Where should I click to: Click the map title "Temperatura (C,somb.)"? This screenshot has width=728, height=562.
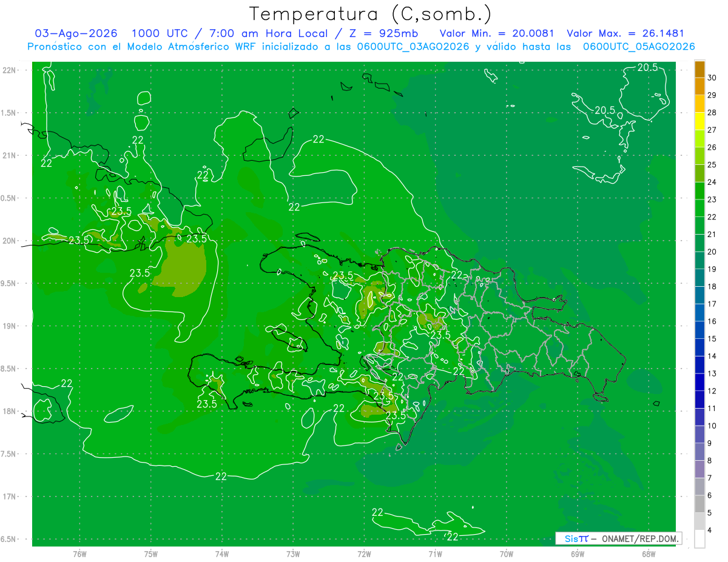point(371,14)
